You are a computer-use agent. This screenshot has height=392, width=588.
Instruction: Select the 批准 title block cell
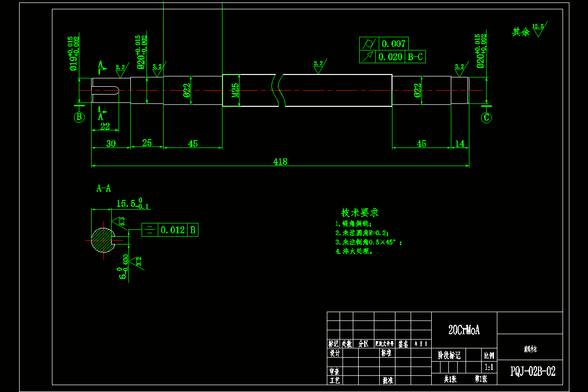(387, 380)
